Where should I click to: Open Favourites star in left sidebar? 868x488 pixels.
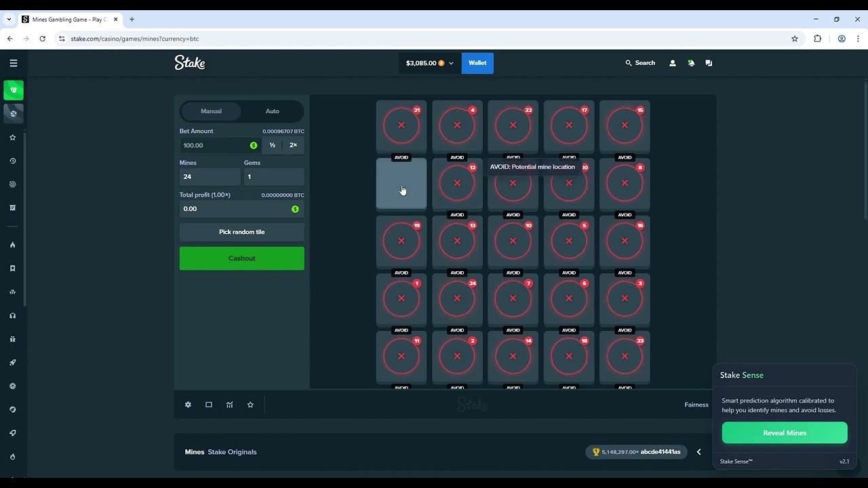[12, 138]
